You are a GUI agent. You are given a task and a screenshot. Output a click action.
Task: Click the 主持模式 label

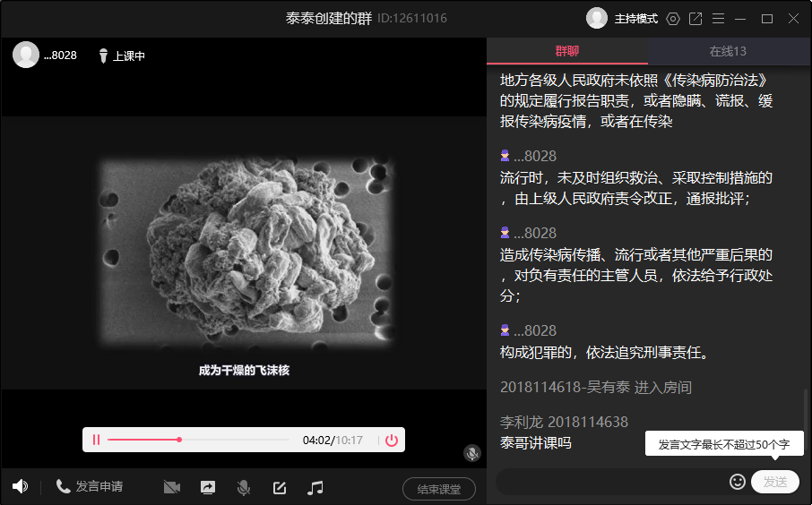pos(636,19)
